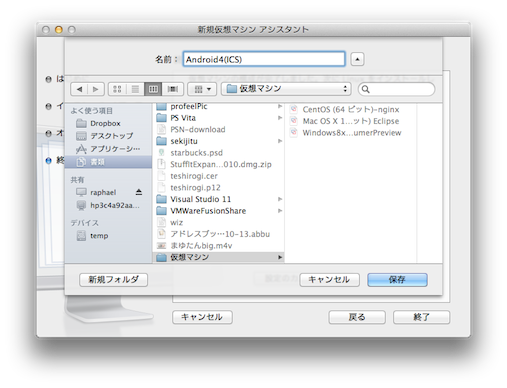The height and width of the screenshot is (388, 507).
Task: Open the Visual Studio 11 folder
Action: [218, 199]
